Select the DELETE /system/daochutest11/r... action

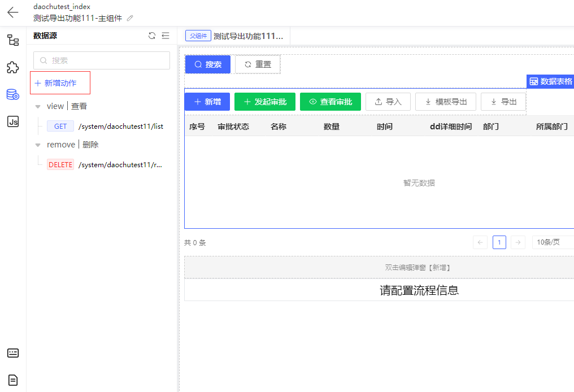click(x=105, y=165)
